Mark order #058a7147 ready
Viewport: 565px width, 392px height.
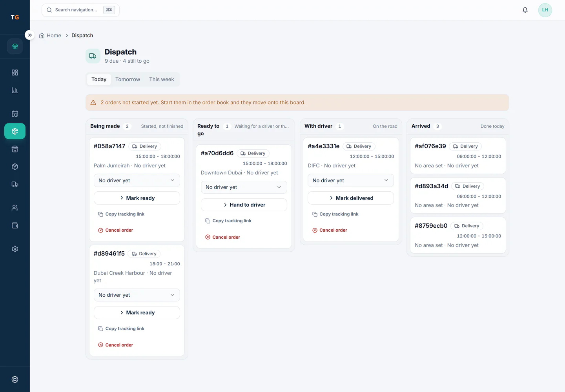coord(137,198)
